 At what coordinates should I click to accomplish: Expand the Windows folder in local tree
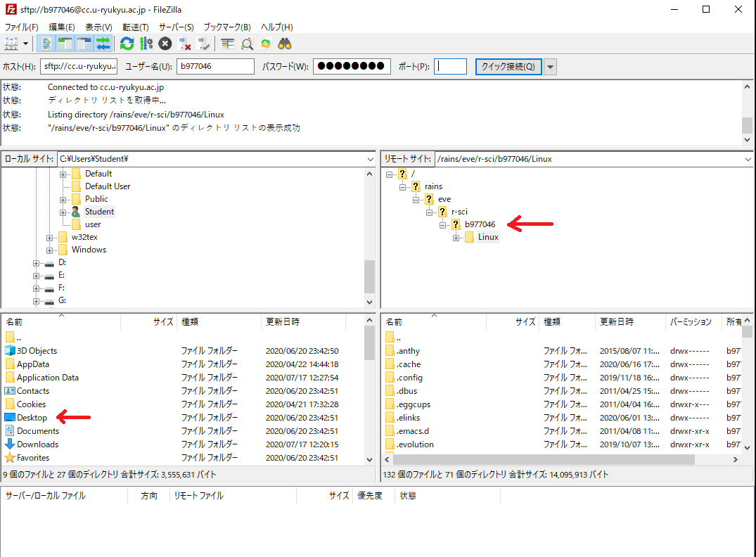[x=50, y=250]
